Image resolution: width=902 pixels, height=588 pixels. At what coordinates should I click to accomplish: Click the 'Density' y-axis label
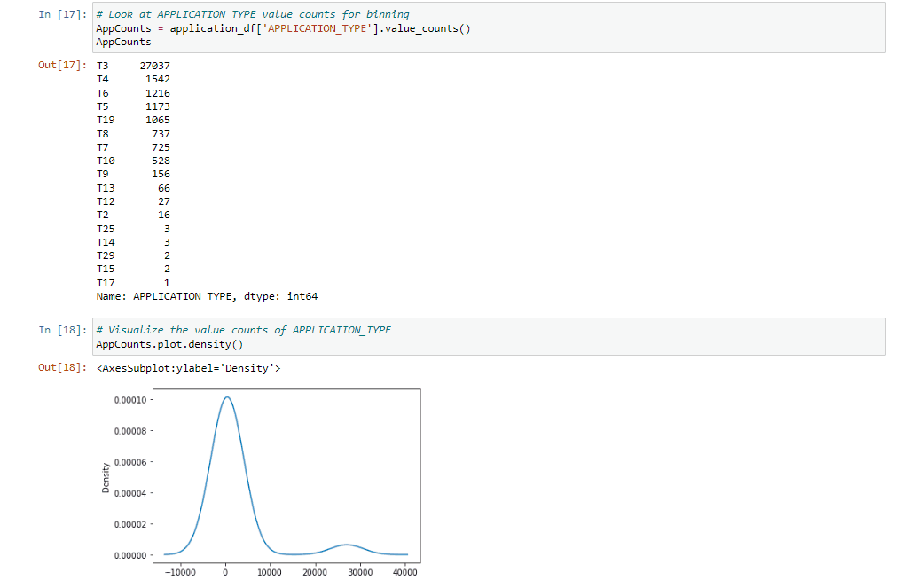[106, 477]
